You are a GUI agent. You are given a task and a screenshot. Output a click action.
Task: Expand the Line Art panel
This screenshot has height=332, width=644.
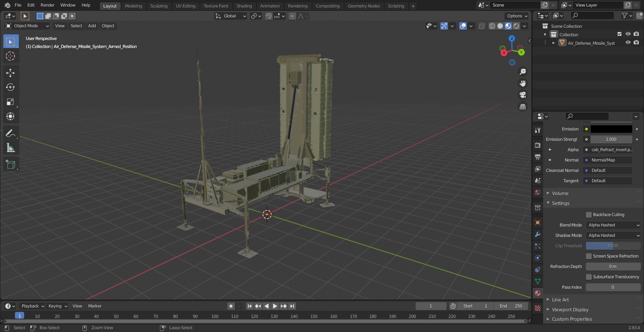click(x=560, y=300)
